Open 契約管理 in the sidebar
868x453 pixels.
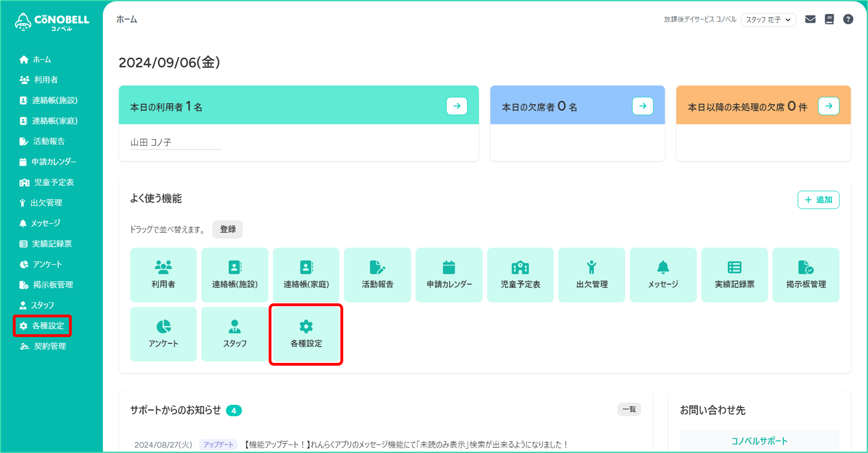pyautogui.click(x=43, y=346)
